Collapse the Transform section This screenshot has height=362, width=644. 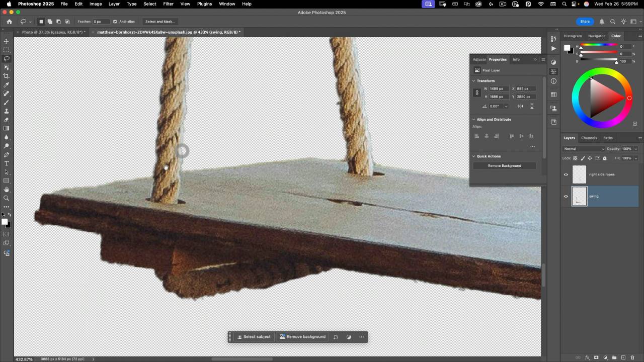pyautogui.click(x=473, y=81)
